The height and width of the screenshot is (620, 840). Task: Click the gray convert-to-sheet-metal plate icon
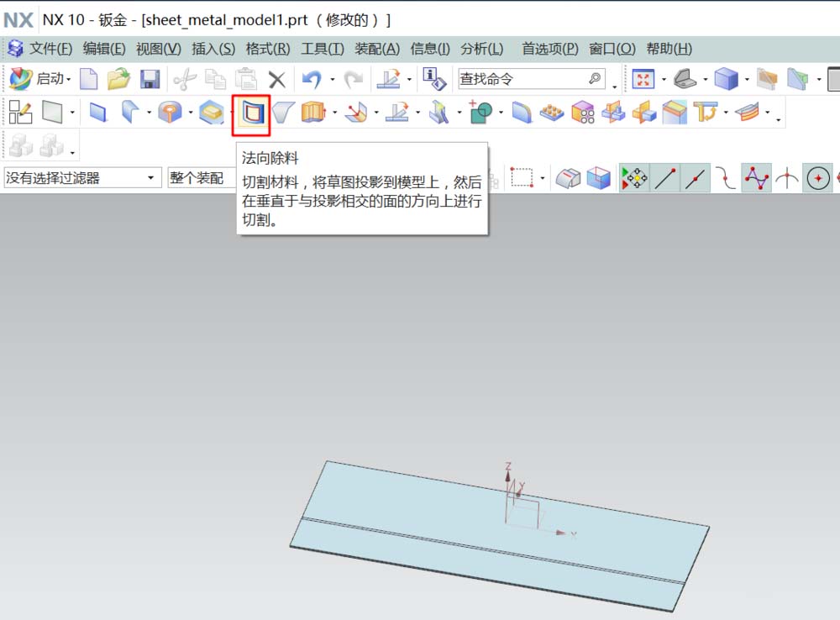[x=52, y=112]
